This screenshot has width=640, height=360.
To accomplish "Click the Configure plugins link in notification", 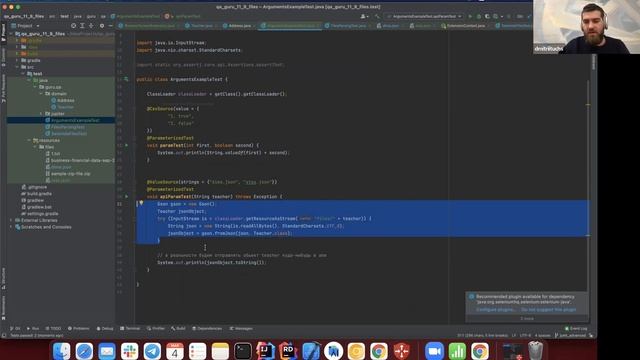I will coord(496,310).
